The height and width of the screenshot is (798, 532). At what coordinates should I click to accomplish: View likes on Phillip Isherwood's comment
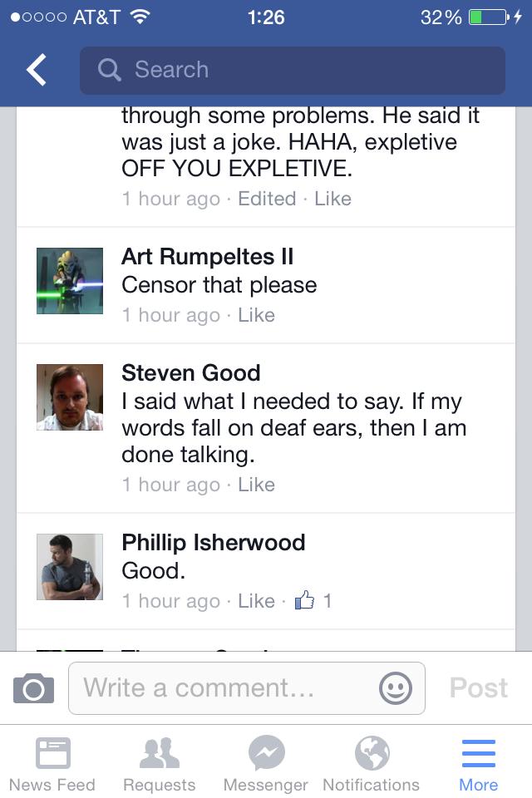pos(313,600)
